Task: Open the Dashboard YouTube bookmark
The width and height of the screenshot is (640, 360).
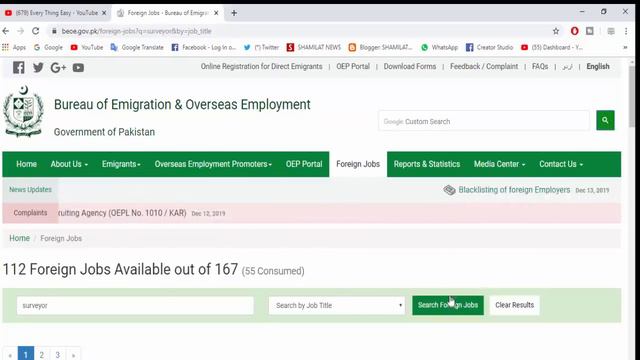Action: coord(551,47)
